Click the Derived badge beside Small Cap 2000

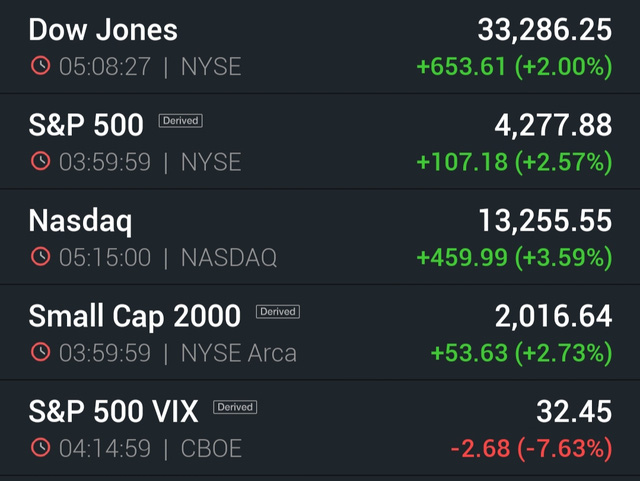(278, 312)
